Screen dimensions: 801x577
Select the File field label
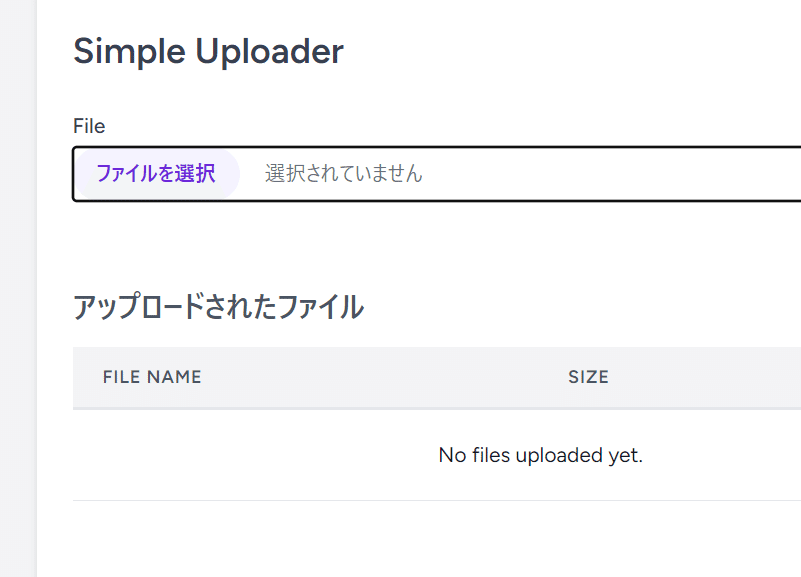89,126
